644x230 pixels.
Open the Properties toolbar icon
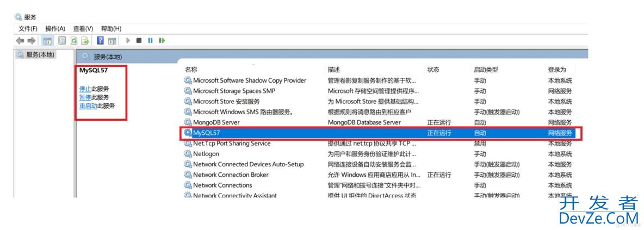coord(62,40)
